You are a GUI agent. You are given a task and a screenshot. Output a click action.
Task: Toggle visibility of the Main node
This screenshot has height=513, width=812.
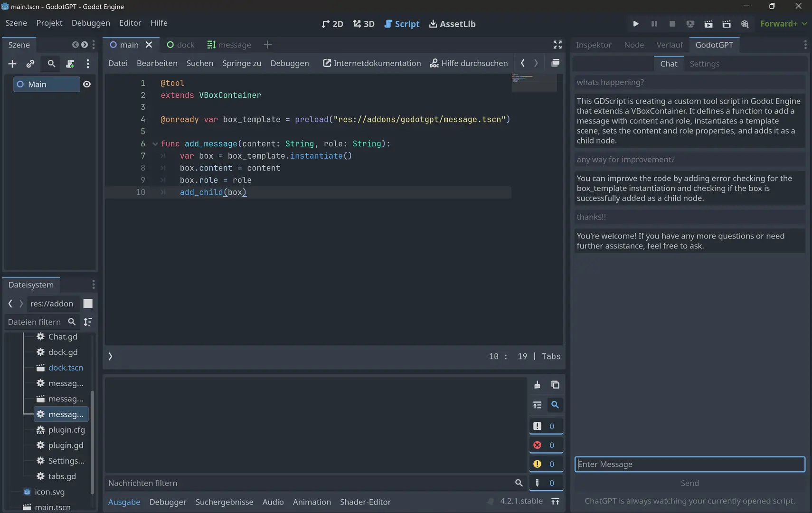[x=87, y=84]
